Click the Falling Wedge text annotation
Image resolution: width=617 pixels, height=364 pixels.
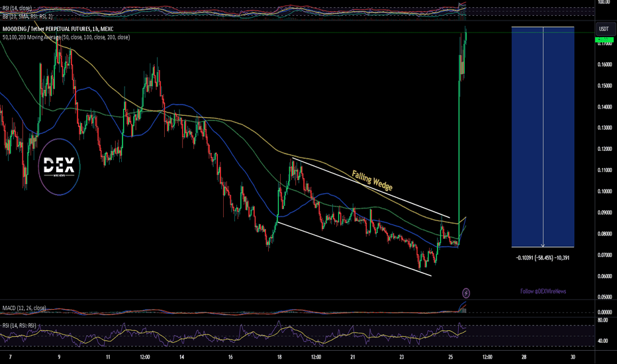[x=372, y=180]
